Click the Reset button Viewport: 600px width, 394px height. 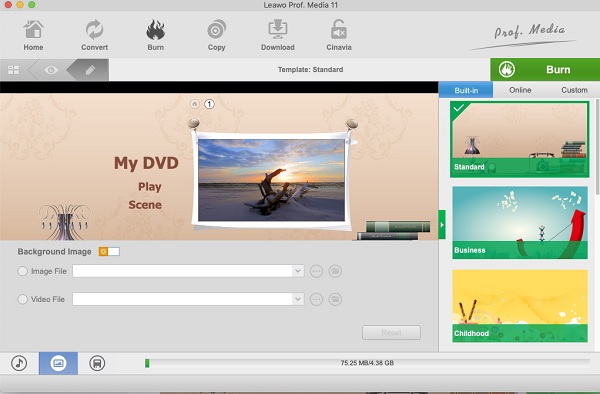(x=391, y=332)
